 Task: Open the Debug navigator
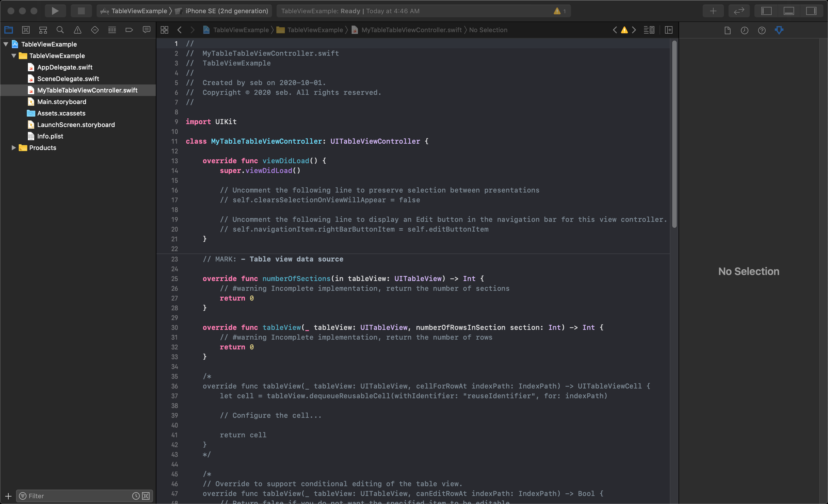[112, 30]
